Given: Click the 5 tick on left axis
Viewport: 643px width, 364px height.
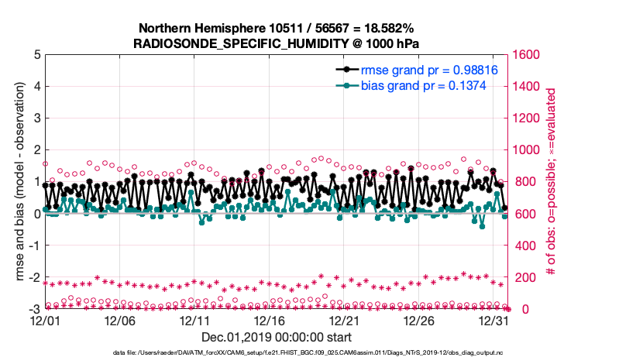Looking at the screenshot, I should coord(36,55).
